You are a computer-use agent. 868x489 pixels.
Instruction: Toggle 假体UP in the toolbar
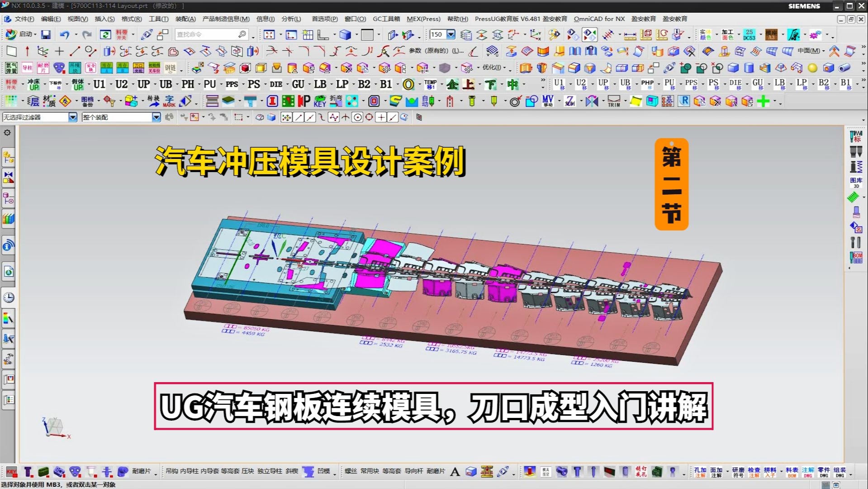point(77,85)
